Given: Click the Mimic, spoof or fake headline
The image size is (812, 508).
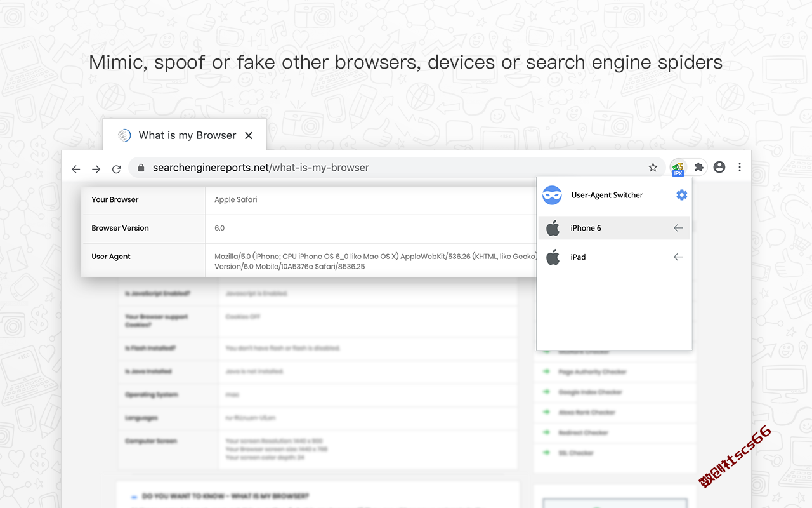Looking at the screenshot, I should (406, 62).
